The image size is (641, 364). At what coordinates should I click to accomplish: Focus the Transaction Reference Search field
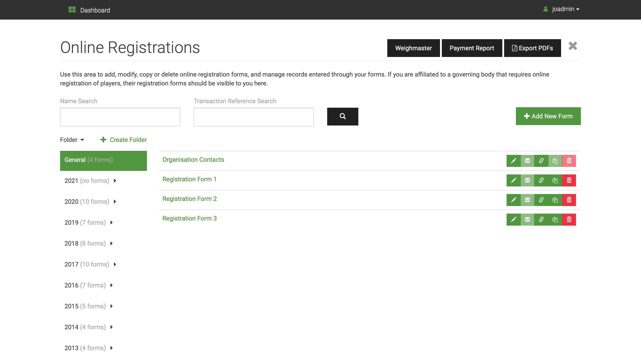pyautogui.click(x=254, y=117)
